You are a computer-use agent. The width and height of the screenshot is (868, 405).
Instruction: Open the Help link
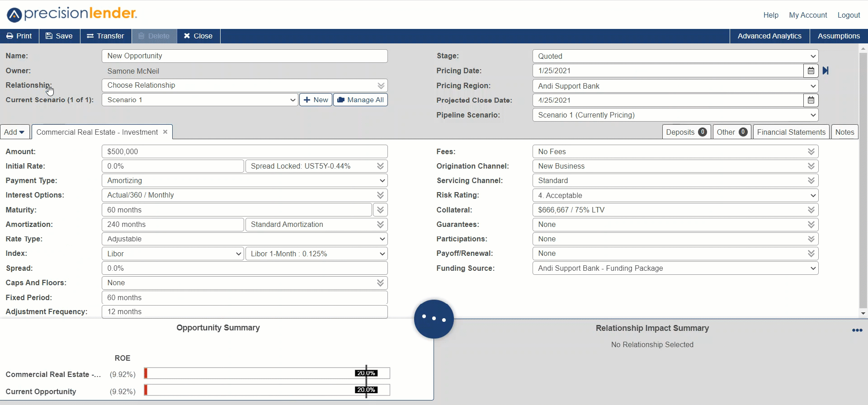click(771, 15)
